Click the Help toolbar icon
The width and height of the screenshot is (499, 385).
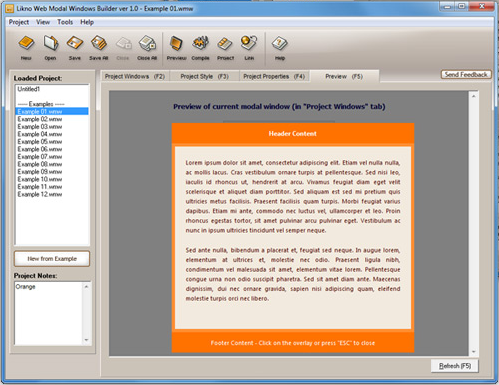[280, 48]
